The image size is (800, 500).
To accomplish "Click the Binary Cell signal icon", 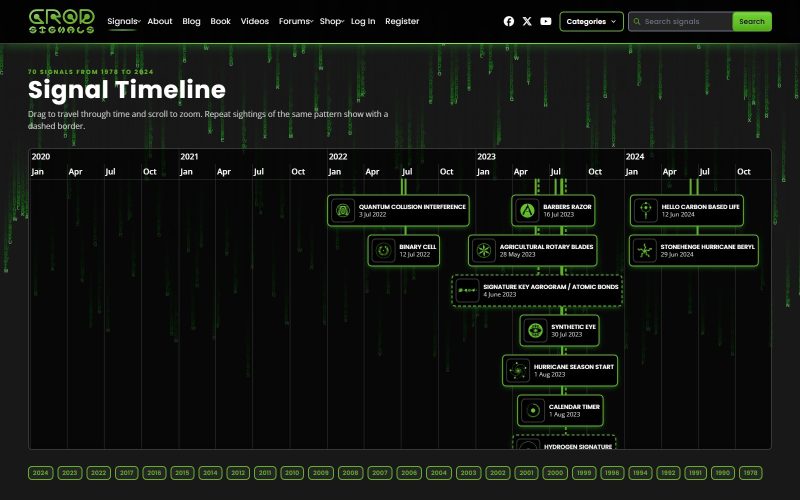I will [x=383, y=251].
